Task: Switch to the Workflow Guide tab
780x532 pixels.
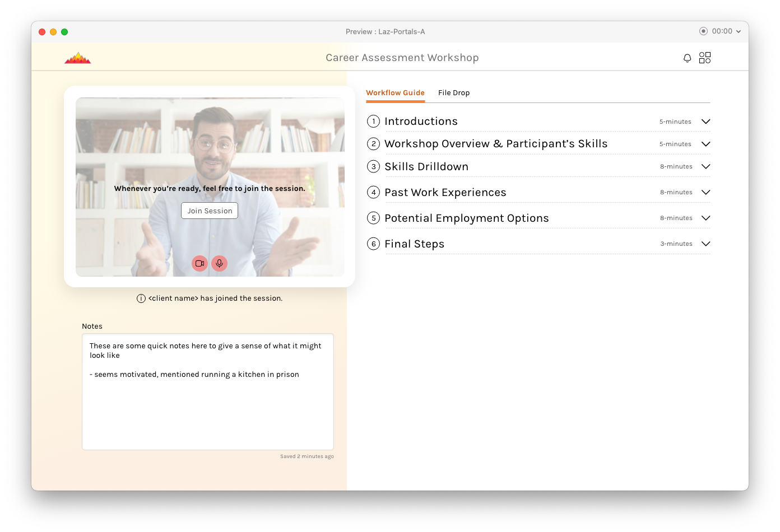Action: click(396, 93)
